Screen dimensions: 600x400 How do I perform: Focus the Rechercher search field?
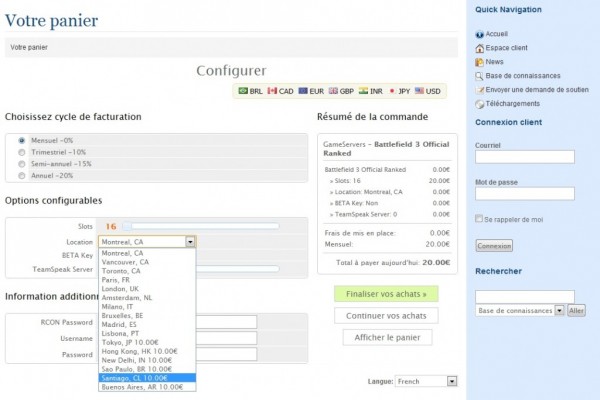(525, 297)
